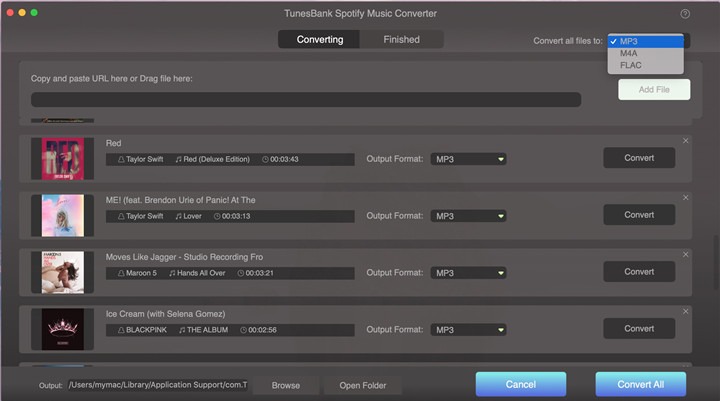Screen dimensions: 720x401
Task: Remove the Red track with its X icon
Action: (685, 141)
